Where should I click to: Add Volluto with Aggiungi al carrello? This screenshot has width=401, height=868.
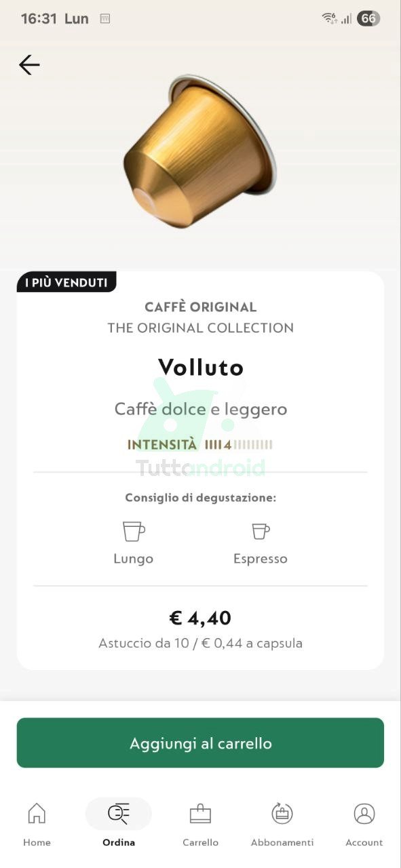200,743
